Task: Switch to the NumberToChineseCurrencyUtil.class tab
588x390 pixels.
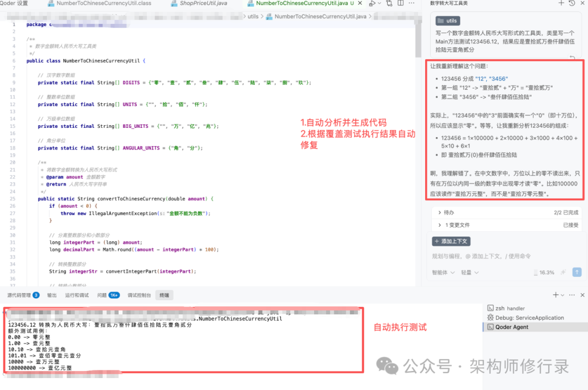Action: pyautogui.click(x=100, y=3)
